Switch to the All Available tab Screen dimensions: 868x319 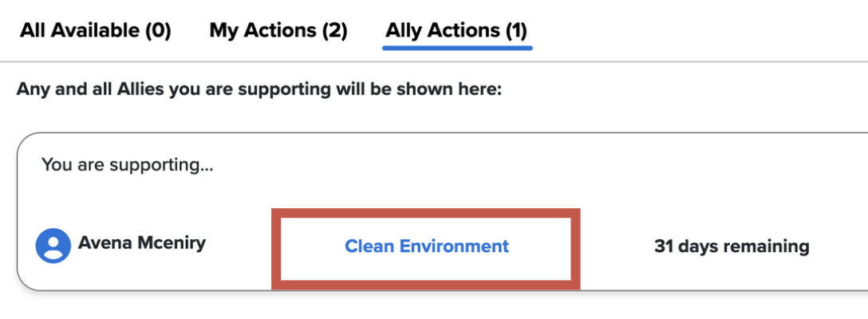[x=96, y=31]
